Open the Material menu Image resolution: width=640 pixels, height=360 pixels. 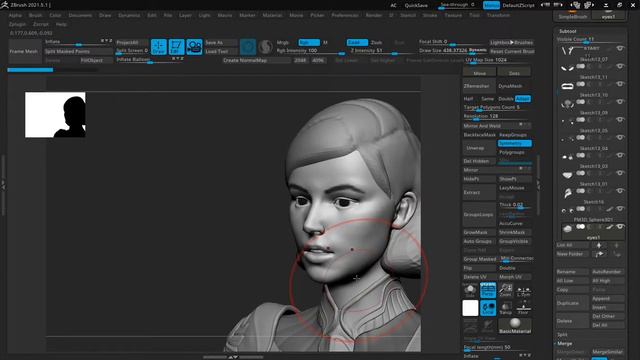tap(272, 15)
